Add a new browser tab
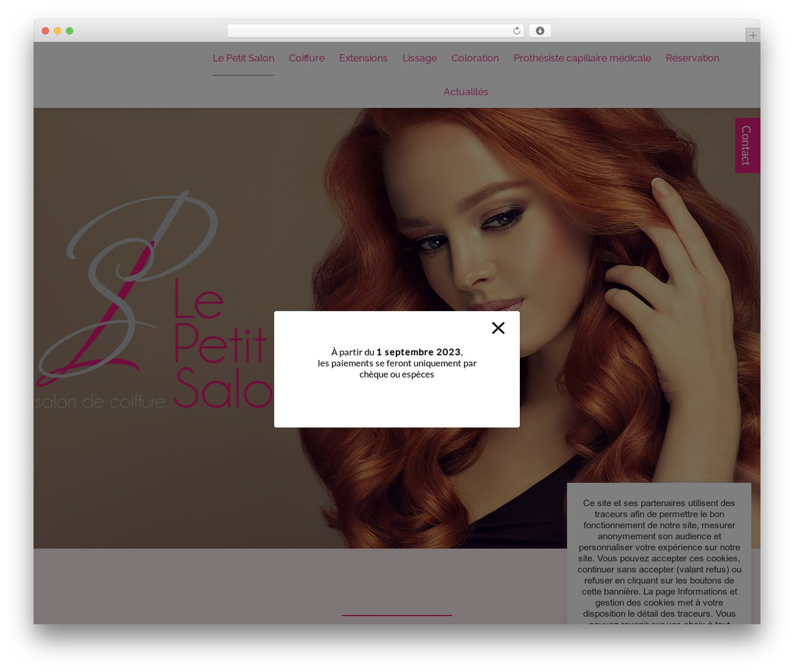Screen dimensions: 794x672 752,35
